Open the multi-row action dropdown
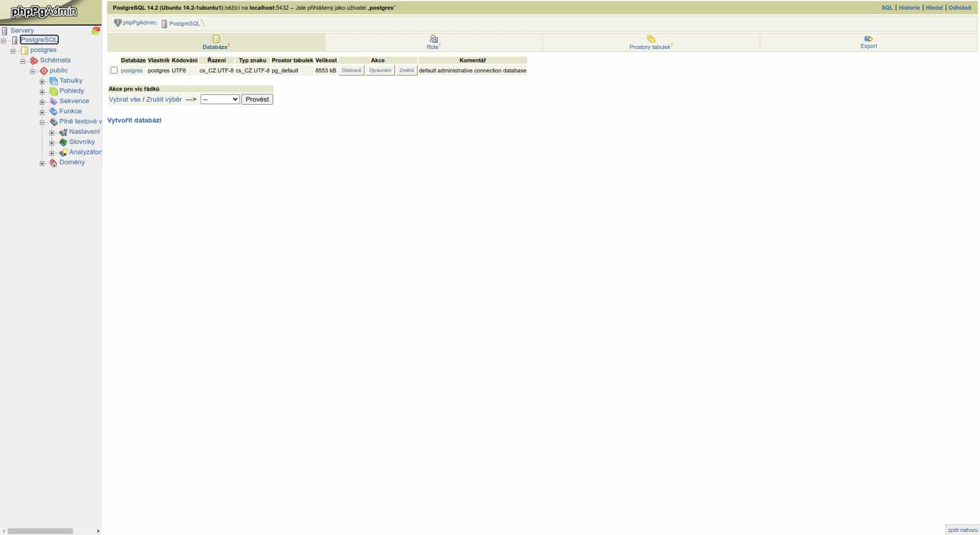The height and width of the screenshot is (535, 980). 220,99
